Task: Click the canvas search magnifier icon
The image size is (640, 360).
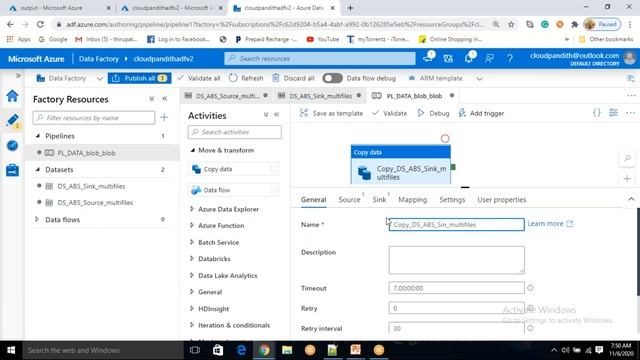Action: coord(627,158)
